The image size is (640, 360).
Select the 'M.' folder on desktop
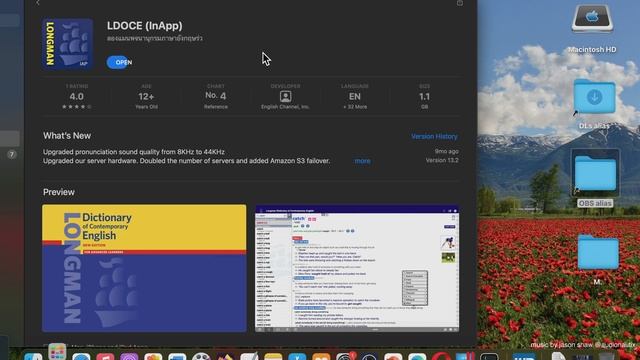pos(598,252)
